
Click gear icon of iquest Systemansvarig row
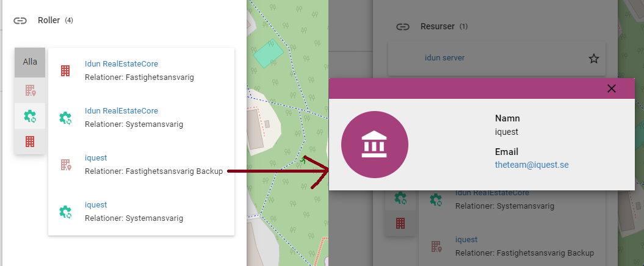pyautogui.click(x=65, y=212)
